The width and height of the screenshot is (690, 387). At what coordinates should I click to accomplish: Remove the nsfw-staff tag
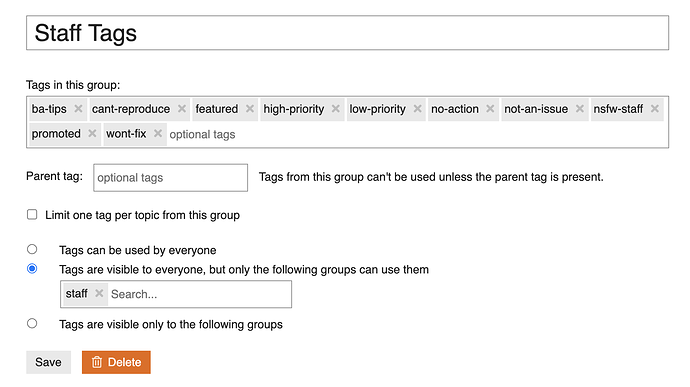(654, 109)
